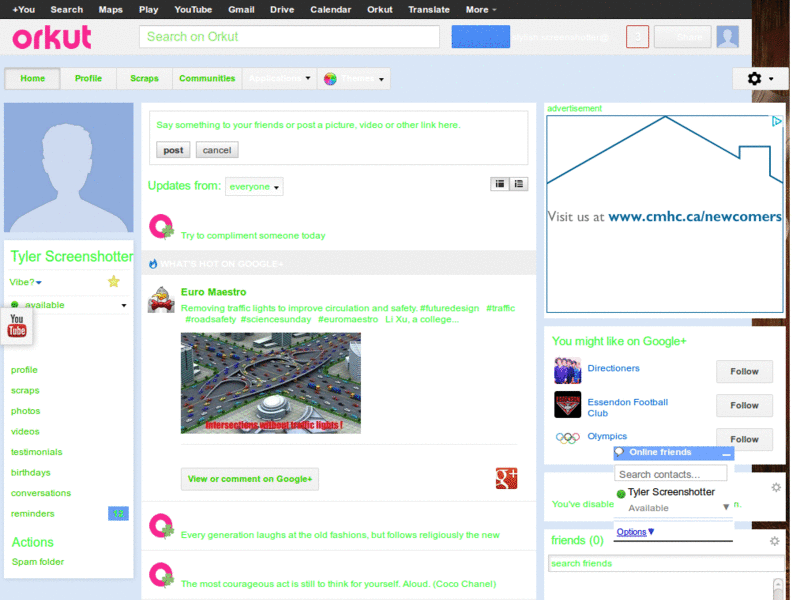The height and width of the screenshot is (600, 800).
Task: Open Calendar from the Google bar
Action: click(331, 10)
